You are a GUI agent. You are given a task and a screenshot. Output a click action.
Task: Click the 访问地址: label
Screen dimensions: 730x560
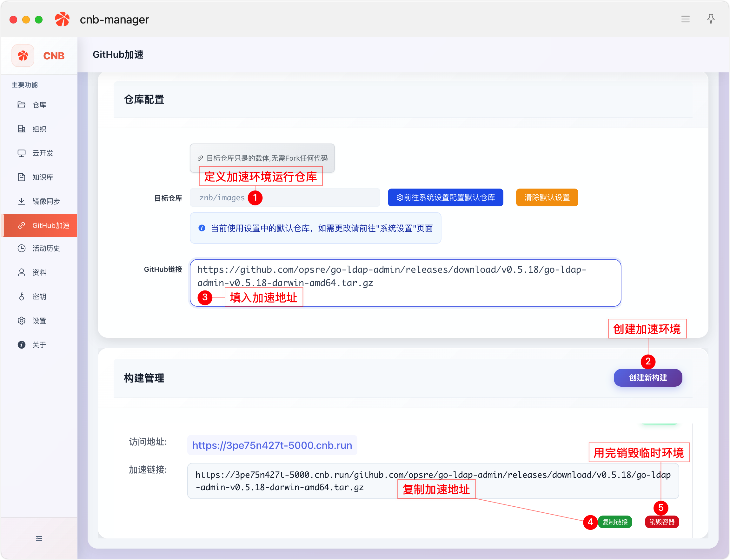[148, 442]
